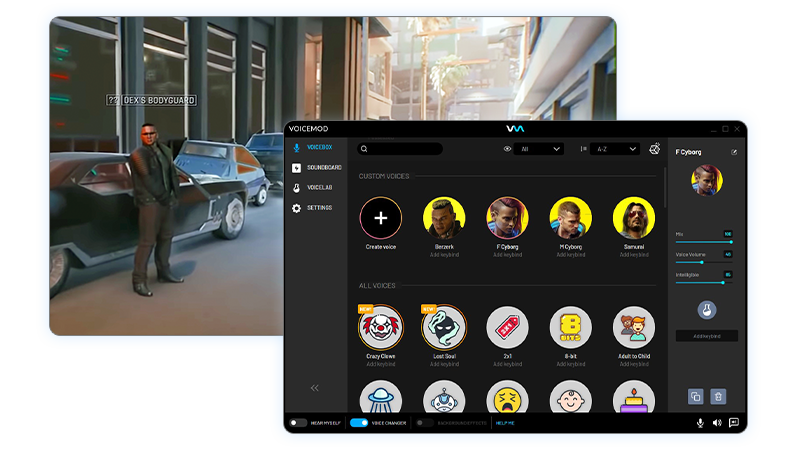This screenshot has height=450, width=800.
Task: Pick the 8-bit voice icon
Action: 570,328
